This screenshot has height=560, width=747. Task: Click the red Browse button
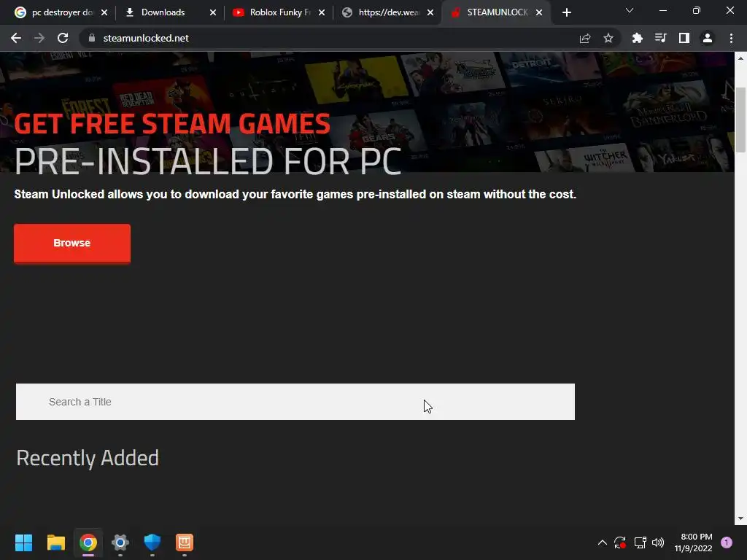click(72, 244)
